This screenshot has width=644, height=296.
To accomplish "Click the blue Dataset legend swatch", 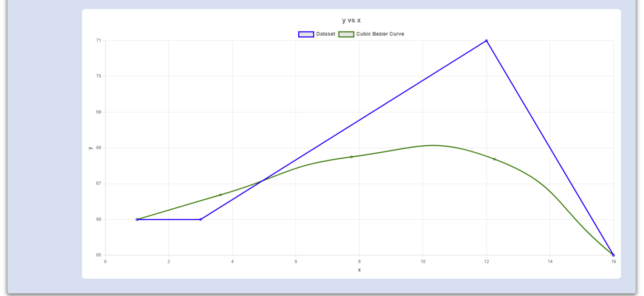I will tap(306, 34).
